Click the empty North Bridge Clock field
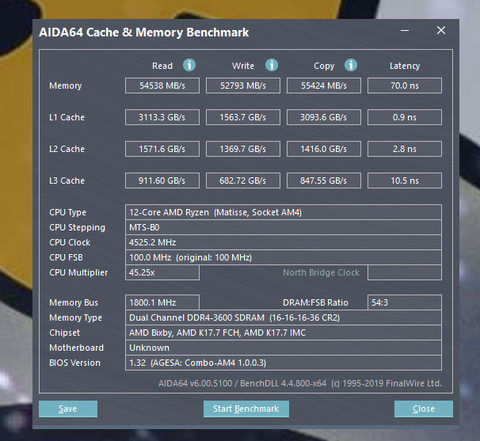This screenshot has height=441, width=480. pos(405,273)
